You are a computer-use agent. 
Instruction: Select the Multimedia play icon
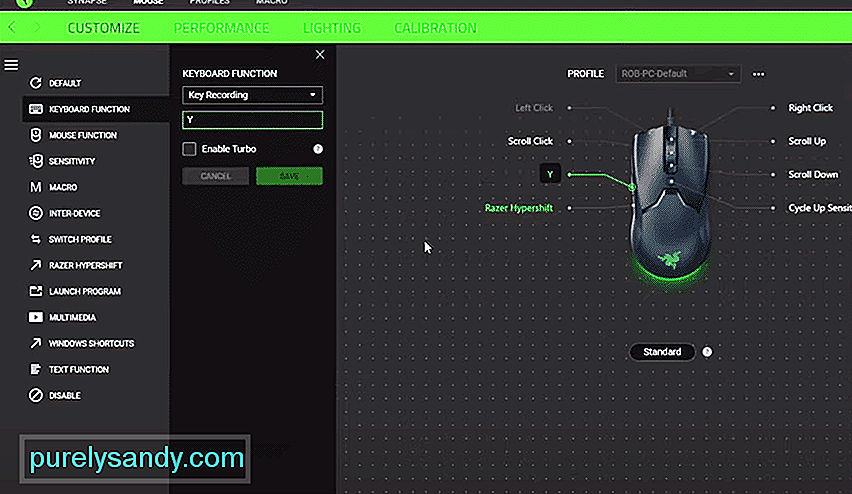pyautogui.click(x=36, y=318)
